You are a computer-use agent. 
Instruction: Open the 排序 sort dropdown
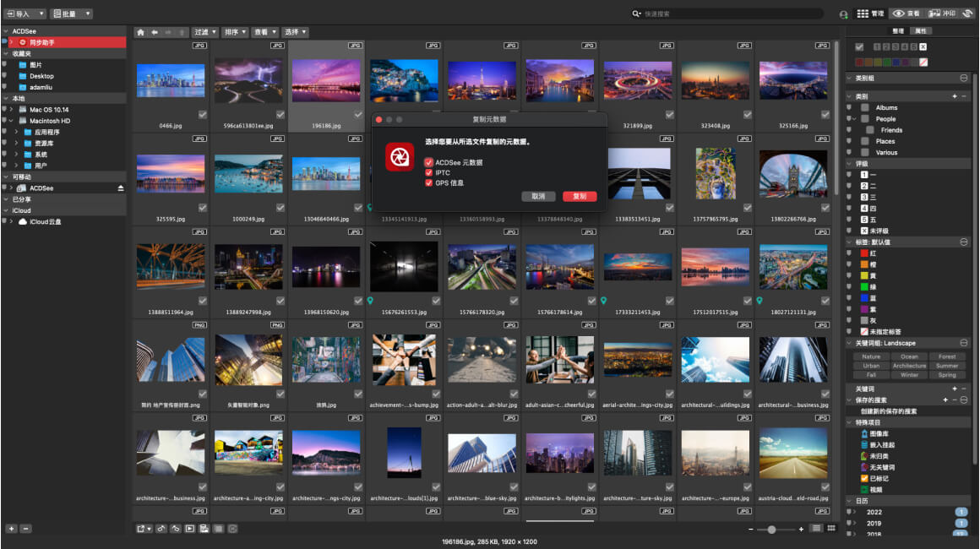tap(235, 32)
